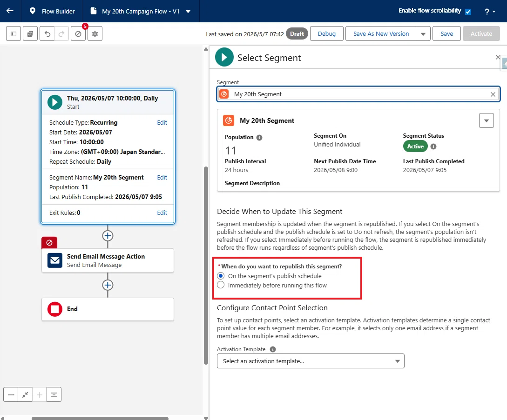The width and height of the screenshot is (507, 420).
Task: Undo the last change
Action: pos(47,33)
